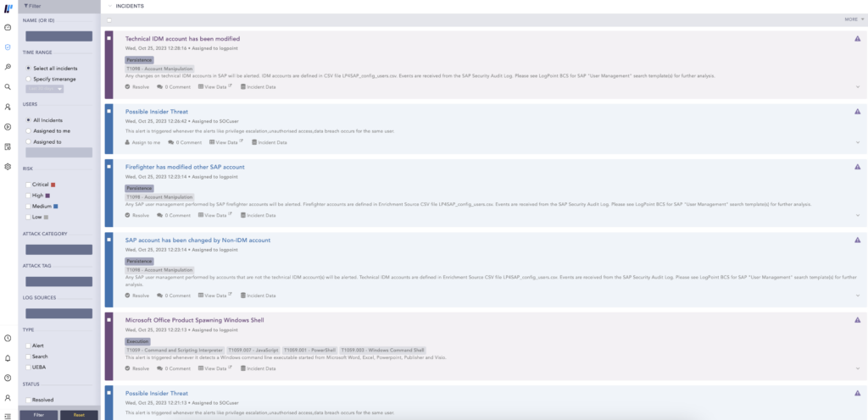Tick the select-all checkbox in the incidents header
The image size is (868, 420).
(109, 19)
